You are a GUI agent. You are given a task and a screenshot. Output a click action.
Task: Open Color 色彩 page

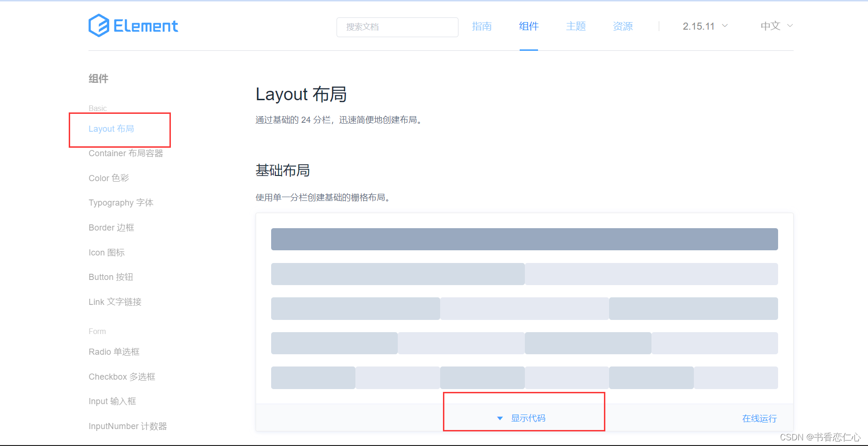point(109,178)
